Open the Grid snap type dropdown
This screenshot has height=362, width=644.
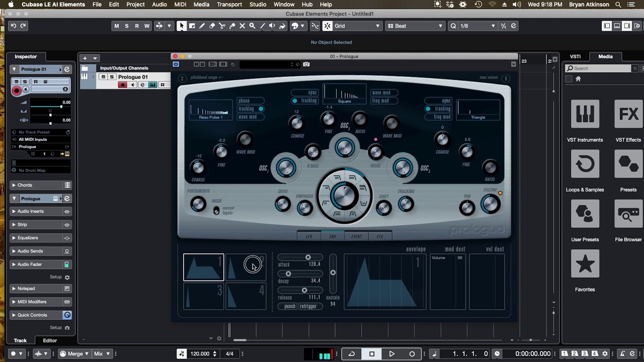[x=357, y=26]
